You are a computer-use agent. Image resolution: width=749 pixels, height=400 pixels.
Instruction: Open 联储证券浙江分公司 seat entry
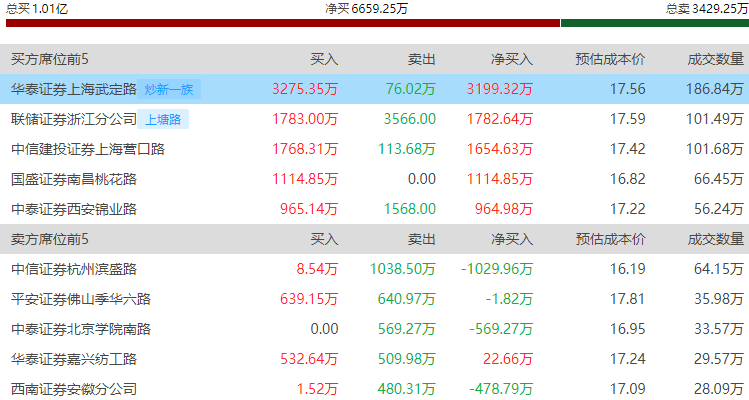(74, 119)
